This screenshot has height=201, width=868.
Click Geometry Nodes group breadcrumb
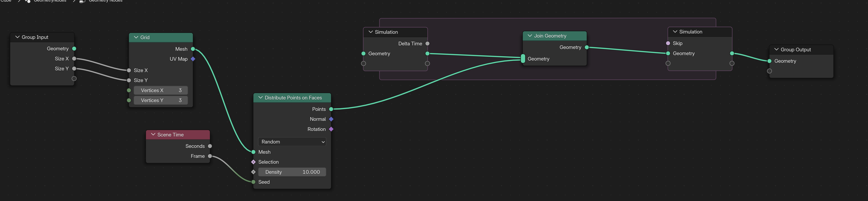coord(105,1)
